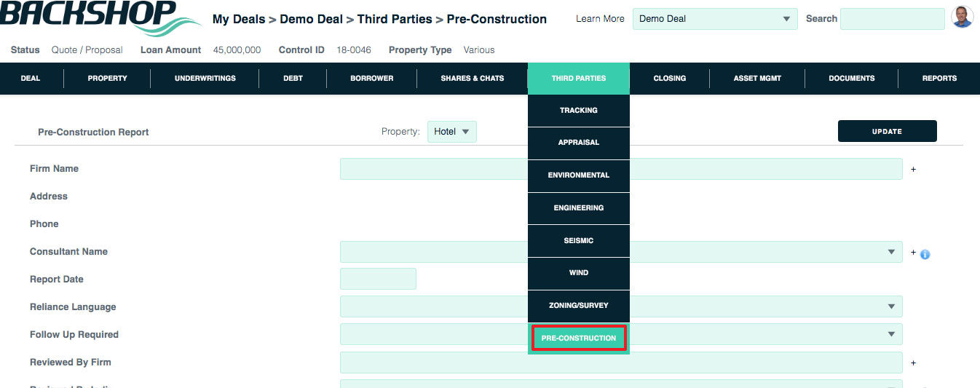
Task: Open the Hotel property dropdown
Action: click(x=452, y=132)
